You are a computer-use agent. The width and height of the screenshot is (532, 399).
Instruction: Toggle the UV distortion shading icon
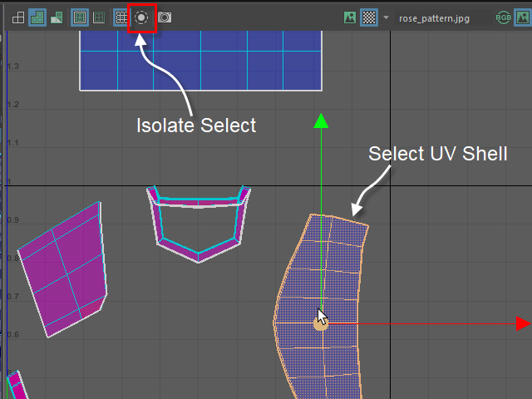coord(57,17)
